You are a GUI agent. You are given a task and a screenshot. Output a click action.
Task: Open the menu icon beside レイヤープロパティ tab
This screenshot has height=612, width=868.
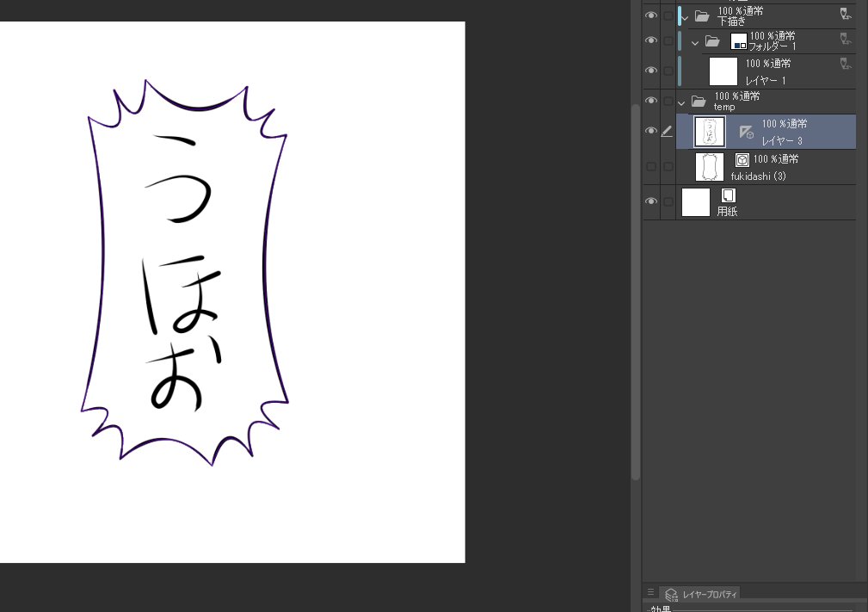point(651,592)
